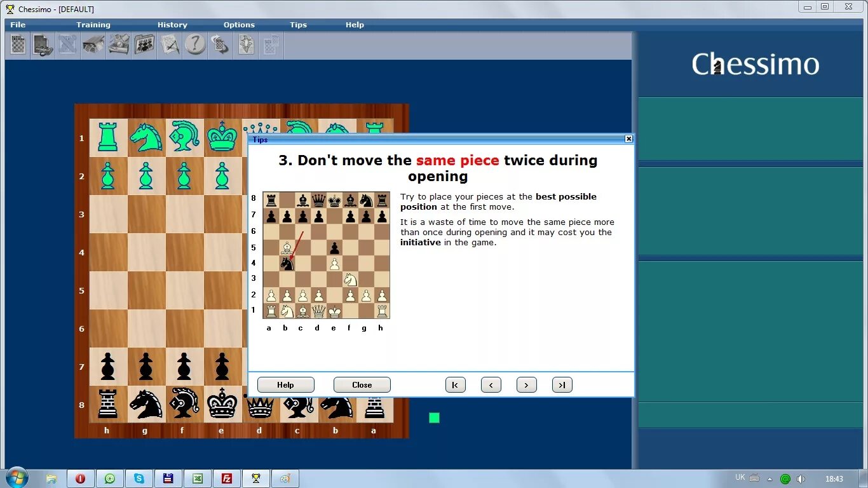This screenshot has width=868, height=488.
Task: Select the green pawn on h2
Action: (108, 175)
